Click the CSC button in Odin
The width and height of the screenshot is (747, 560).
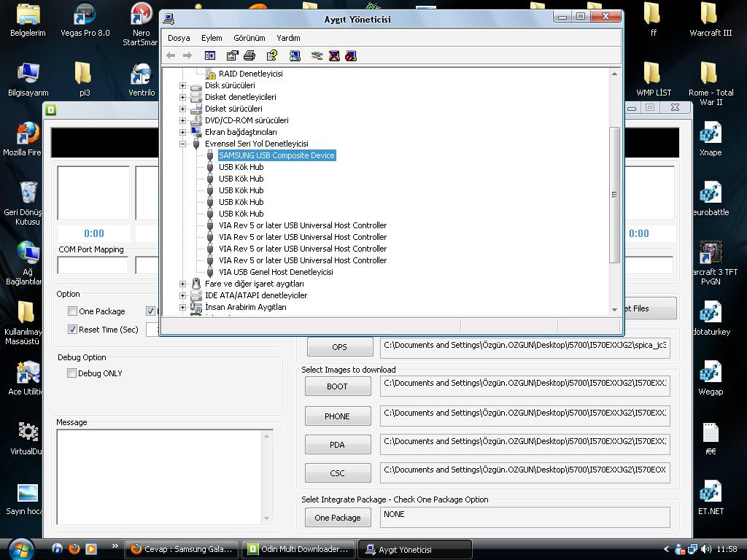click(x=337, y=473)
